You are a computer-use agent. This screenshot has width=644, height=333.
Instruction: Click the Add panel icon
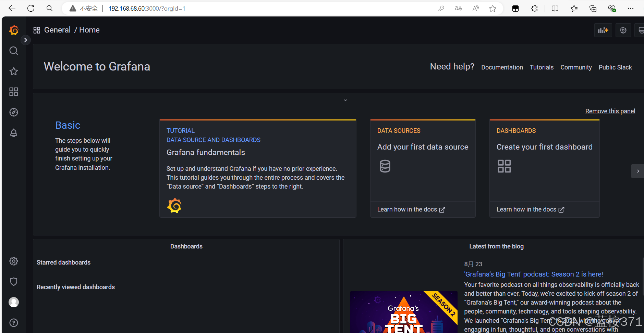click(x=603, y=30)
